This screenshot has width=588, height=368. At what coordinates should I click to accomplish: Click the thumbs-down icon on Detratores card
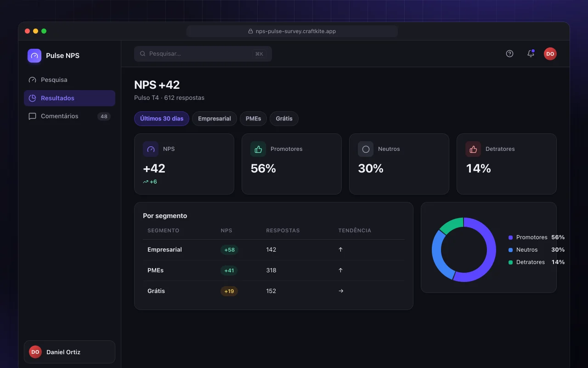coord(473,149)
